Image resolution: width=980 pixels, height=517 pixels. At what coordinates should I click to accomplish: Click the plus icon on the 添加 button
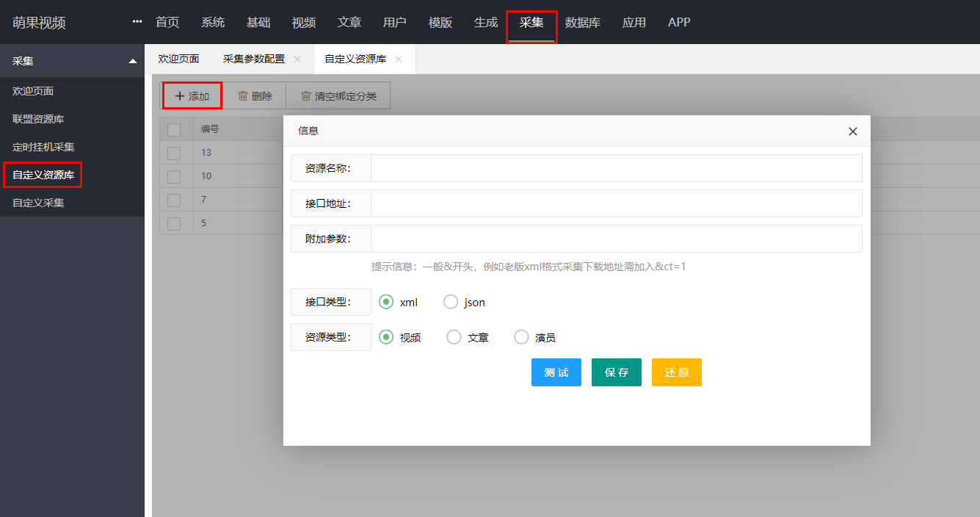pyautogui.click(x=179, y=96)
